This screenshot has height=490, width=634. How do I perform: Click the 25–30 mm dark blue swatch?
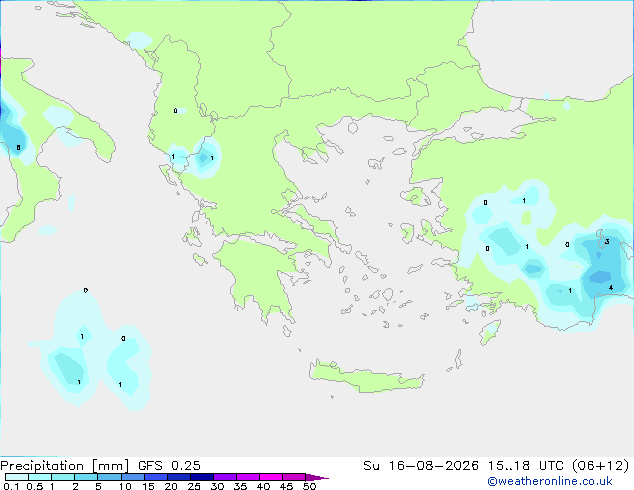201,477
